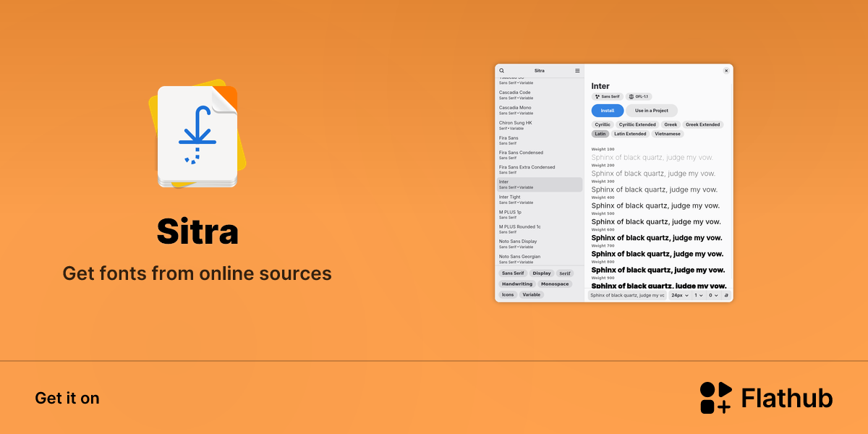Toggle italic preview with the 'a' icon
The width and height of the screenshot is (868, 434).
click(726, 295)
